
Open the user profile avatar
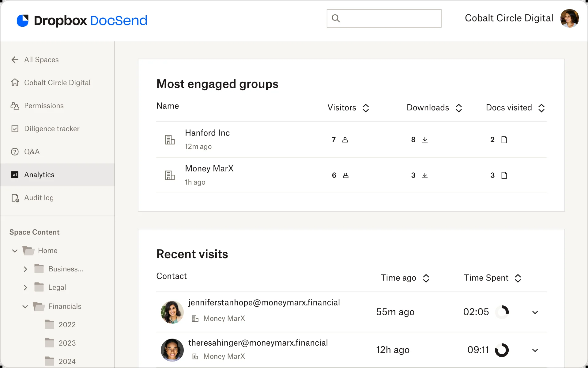[569, 18]
